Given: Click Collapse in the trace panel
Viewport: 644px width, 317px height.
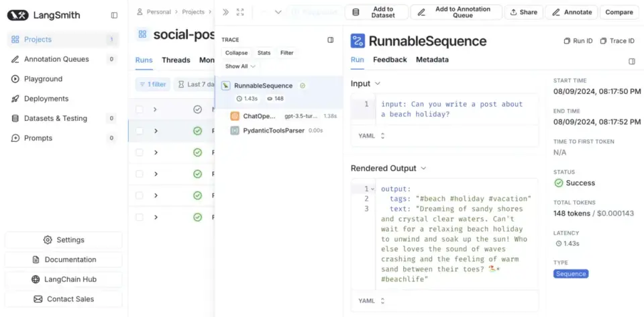Looking at the screenshot, I should coord(236,53).
